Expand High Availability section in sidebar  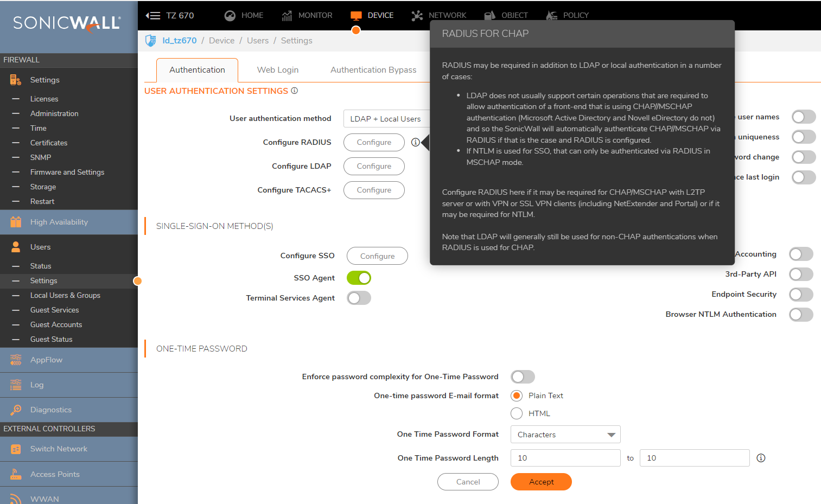[x=69, y=222]
